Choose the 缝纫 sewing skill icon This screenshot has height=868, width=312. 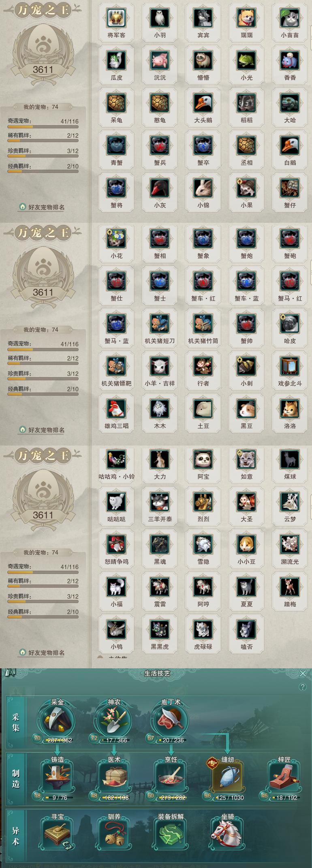pos(227,777)
